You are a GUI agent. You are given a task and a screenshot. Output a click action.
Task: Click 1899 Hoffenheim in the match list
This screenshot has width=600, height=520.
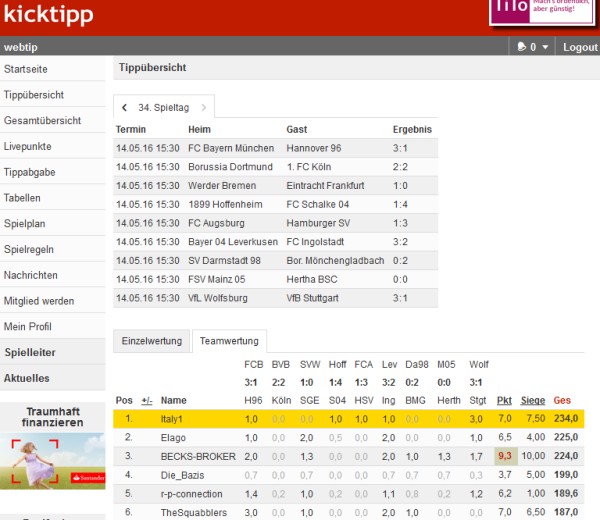225,204
